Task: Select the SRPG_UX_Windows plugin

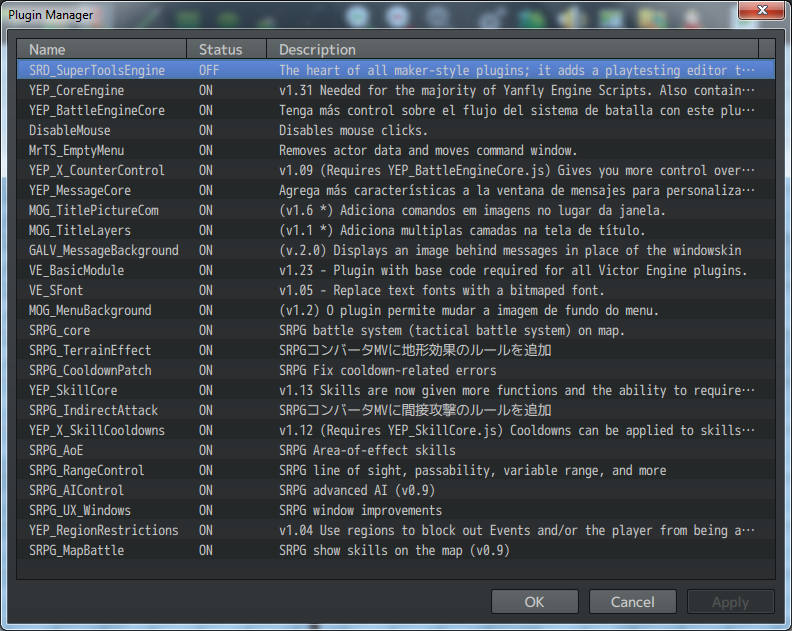Action: click(x=396, y=510)
